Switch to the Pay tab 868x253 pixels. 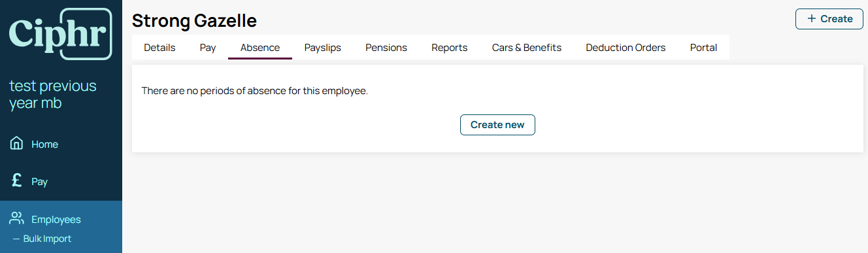tap(208, 48)
